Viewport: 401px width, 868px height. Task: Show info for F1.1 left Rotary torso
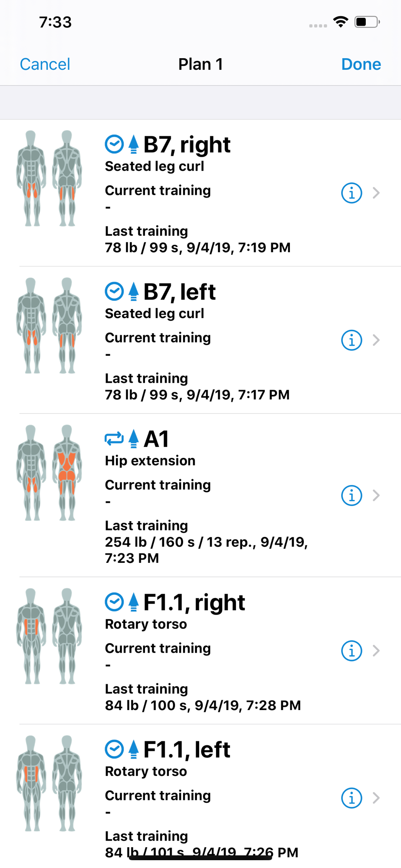point(352,798)
